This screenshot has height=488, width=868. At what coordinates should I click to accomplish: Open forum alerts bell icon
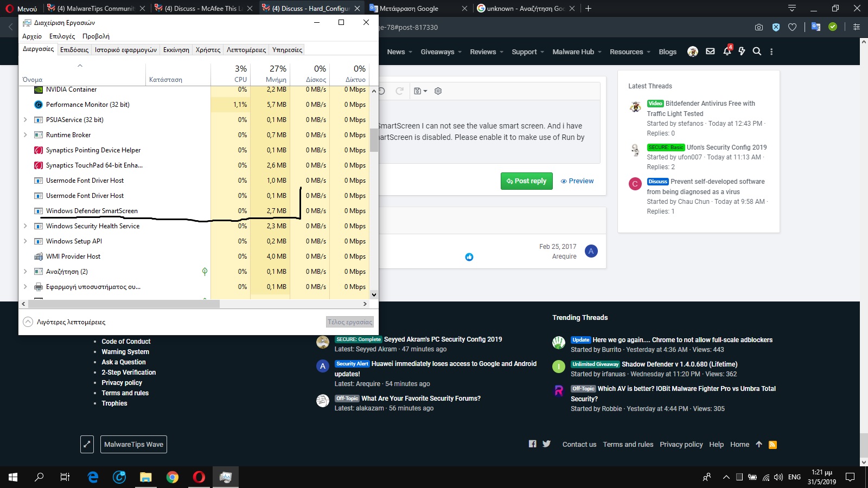[727, 52]
